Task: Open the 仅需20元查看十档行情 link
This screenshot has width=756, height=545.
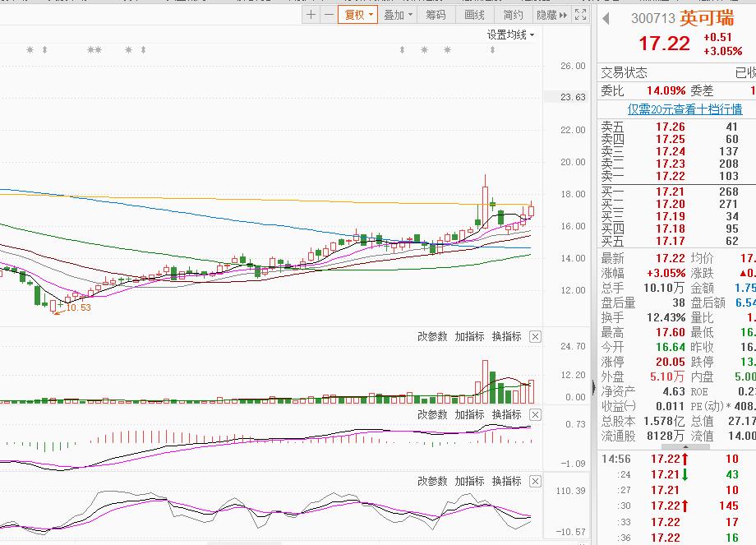Action: click(685, 110)
